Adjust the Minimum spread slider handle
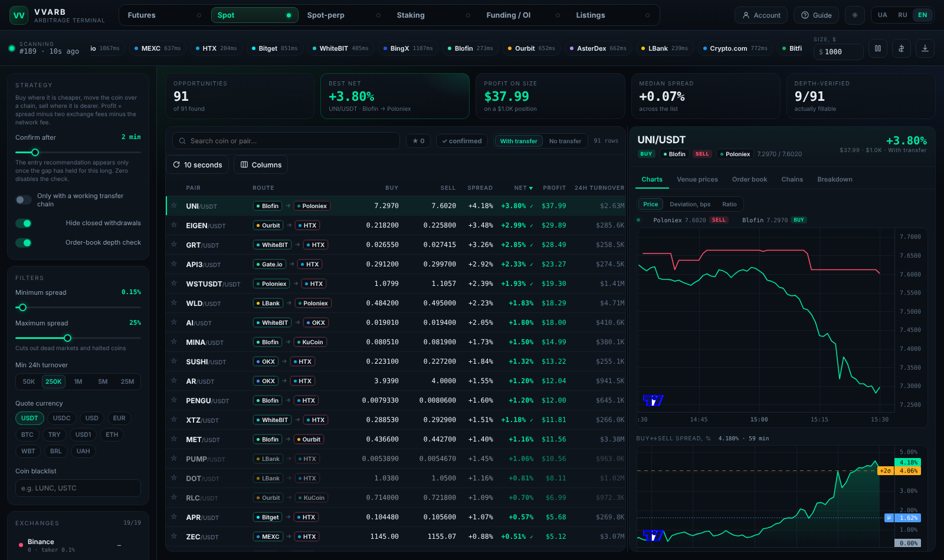Viewport: 944px width, 560px height. pos(22,307)
